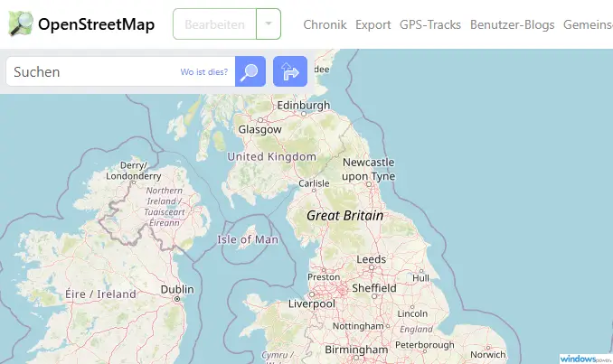Screen dimensions: 613x364
Task: Click the Isle of Man label
Action: pos(248,239)
